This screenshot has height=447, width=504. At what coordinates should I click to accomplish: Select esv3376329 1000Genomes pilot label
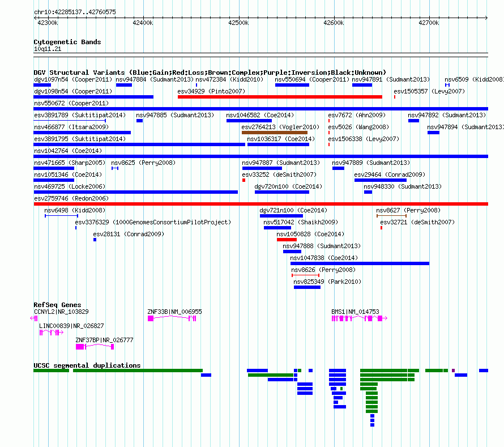pyautogui.click(x=153, y=222)
